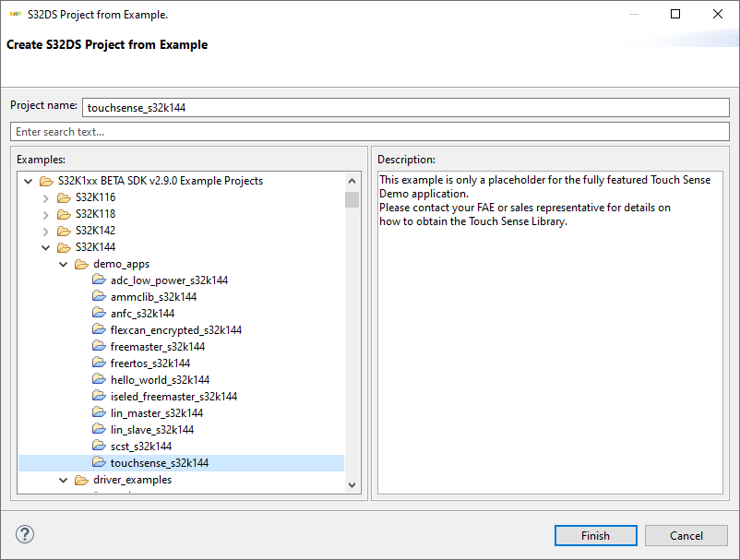Screen dimensions: 740x560
Task: Click the lin_master_s32k144 folder icon
Action: click(99, 412)
